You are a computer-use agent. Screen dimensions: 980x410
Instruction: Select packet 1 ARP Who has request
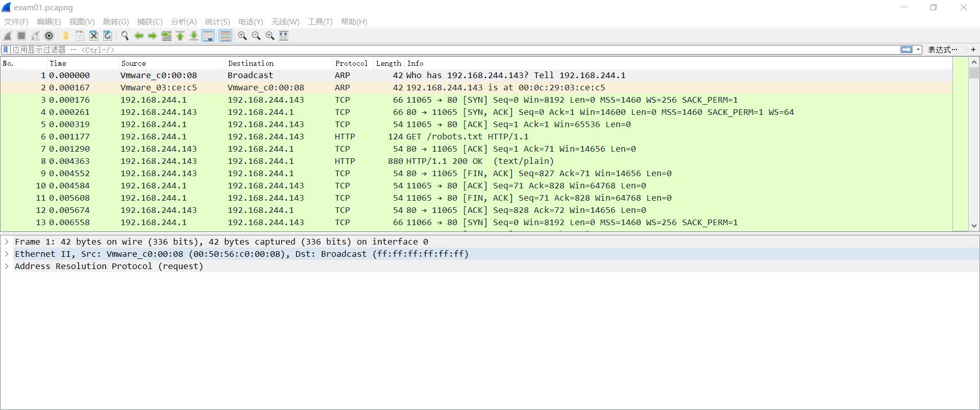point(476,75)
